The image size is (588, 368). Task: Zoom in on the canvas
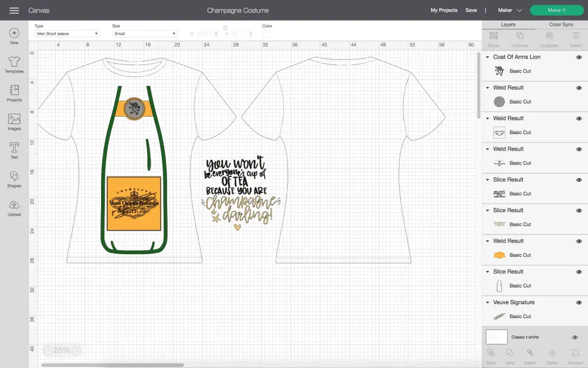[x=76, y=350]
